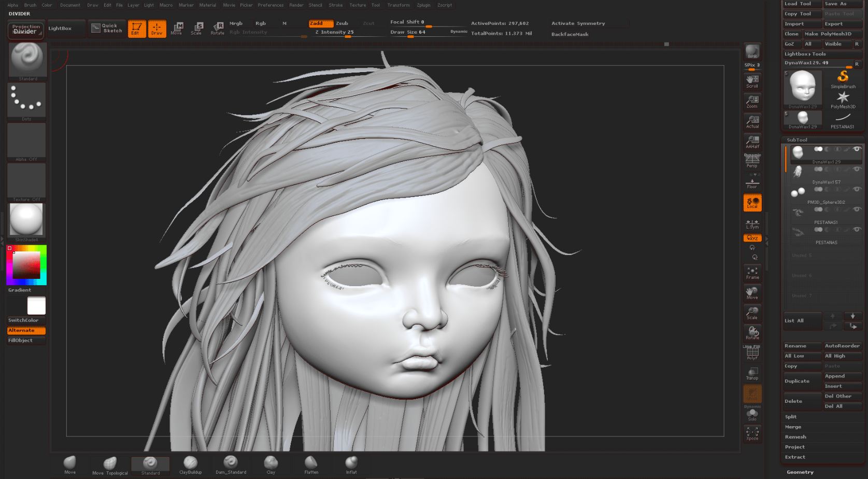Toggle PolyF polyframe display
Viewport: 868px width, 479px height.
(752, 353)
